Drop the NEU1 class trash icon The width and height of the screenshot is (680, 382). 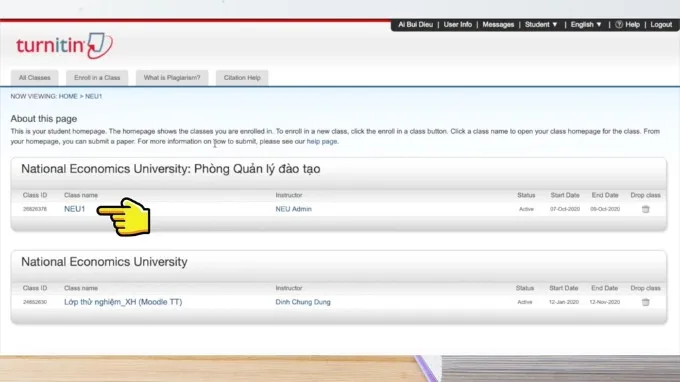[645, 209]
